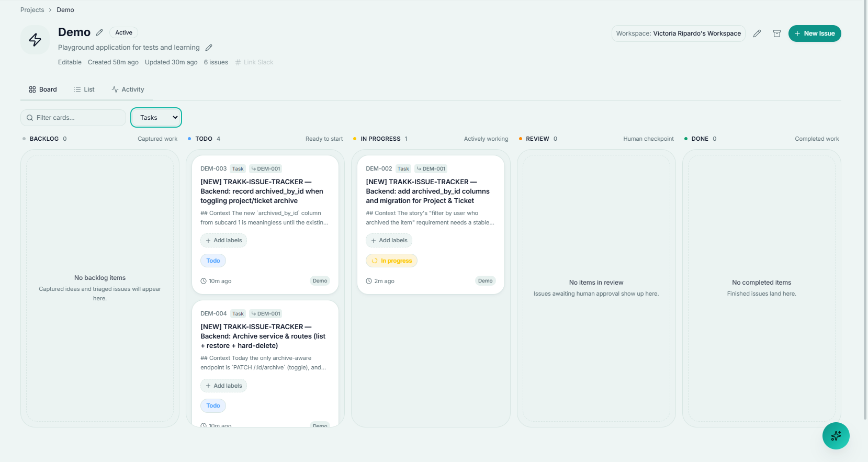
Task: Click the clock icon on DEM-003 card
Action: (204, 281)
